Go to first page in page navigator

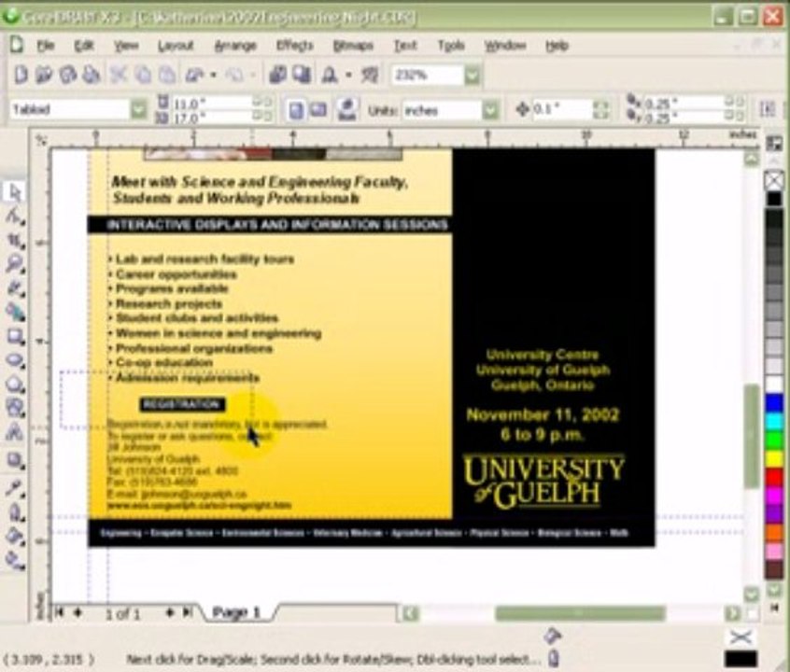[60, 612]
